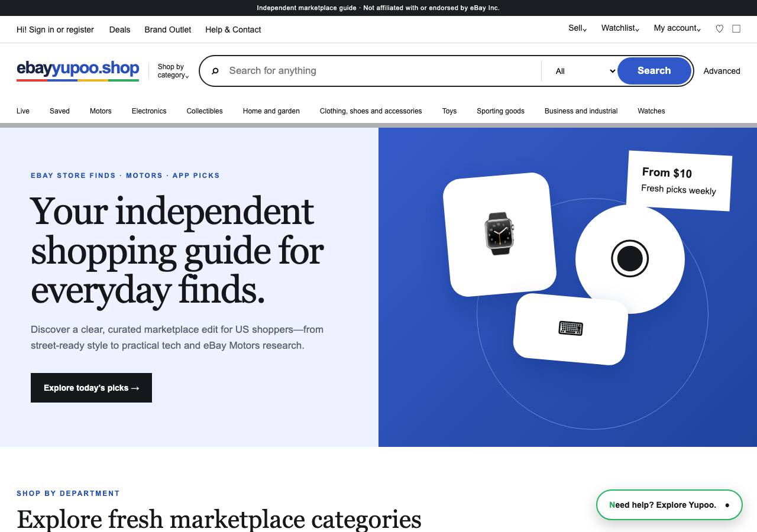The height and width of the screenshot is (532, 757).
Task: Select the Sporting goods category
Action: [501, 111]
